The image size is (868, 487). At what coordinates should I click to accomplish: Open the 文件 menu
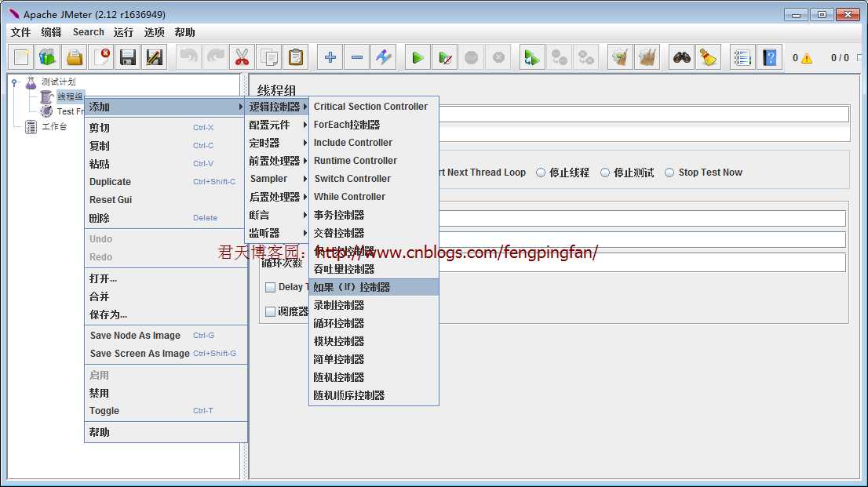pos(20,32)
